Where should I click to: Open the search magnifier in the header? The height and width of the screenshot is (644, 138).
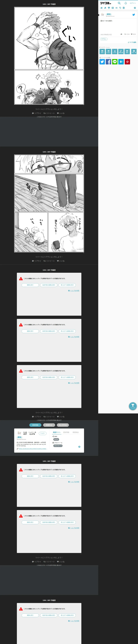click(119, 3)
